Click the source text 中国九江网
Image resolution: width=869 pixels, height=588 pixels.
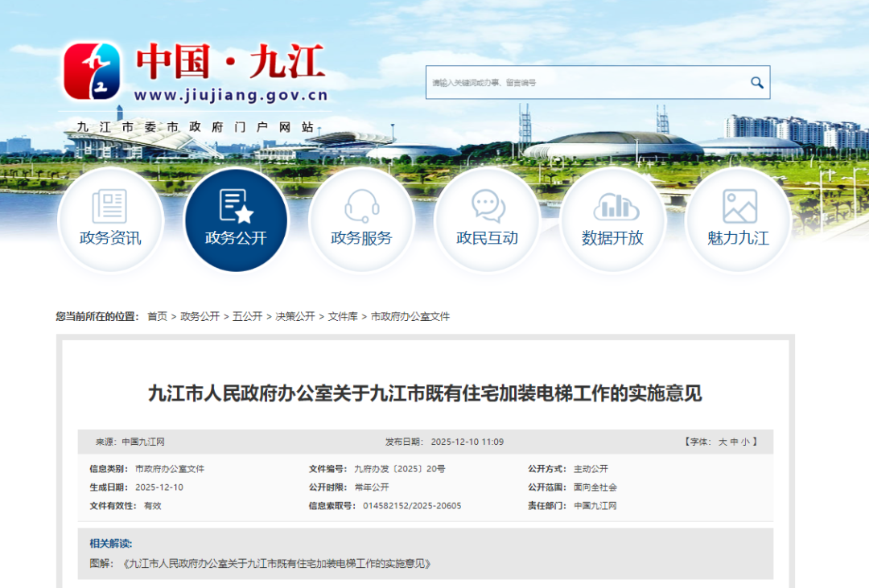(x=143, y=442)
